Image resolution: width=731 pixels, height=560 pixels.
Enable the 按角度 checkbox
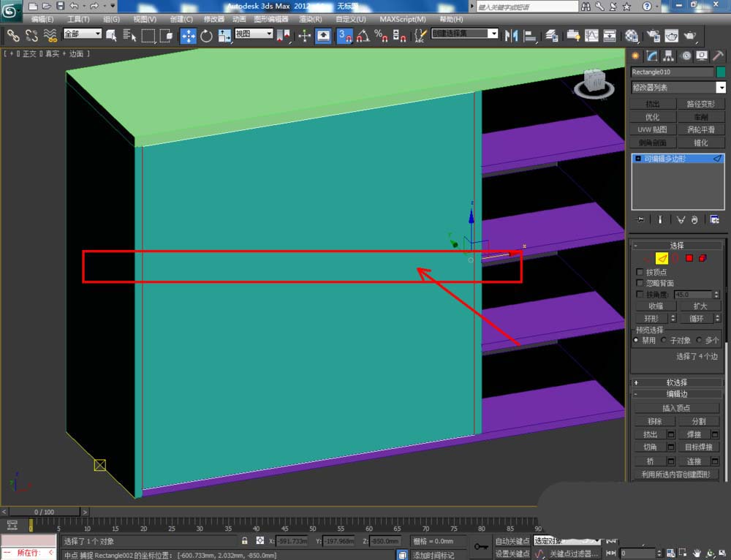pos(640,294)
